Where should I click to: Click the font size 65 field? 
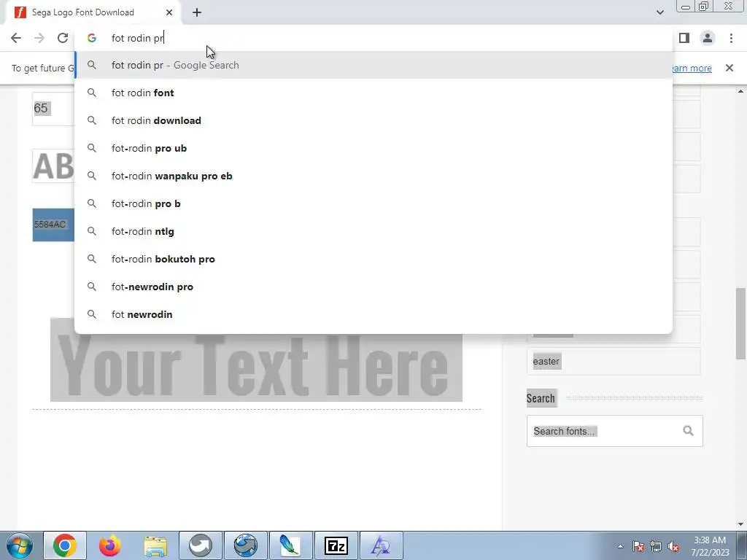click(53, 109)
